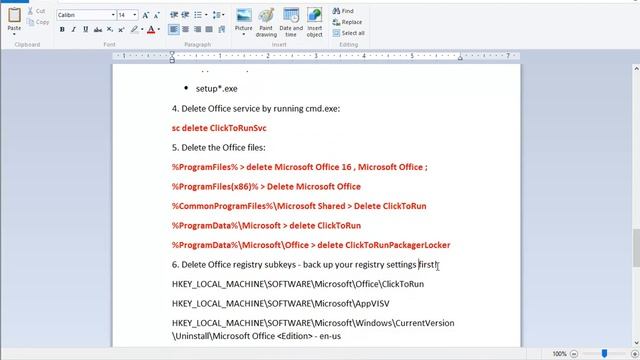Click the line ending with 'ClickToRunPackagerLocker'
The width and height of the screenshot is (640, 360).
(x=311, y=245)
